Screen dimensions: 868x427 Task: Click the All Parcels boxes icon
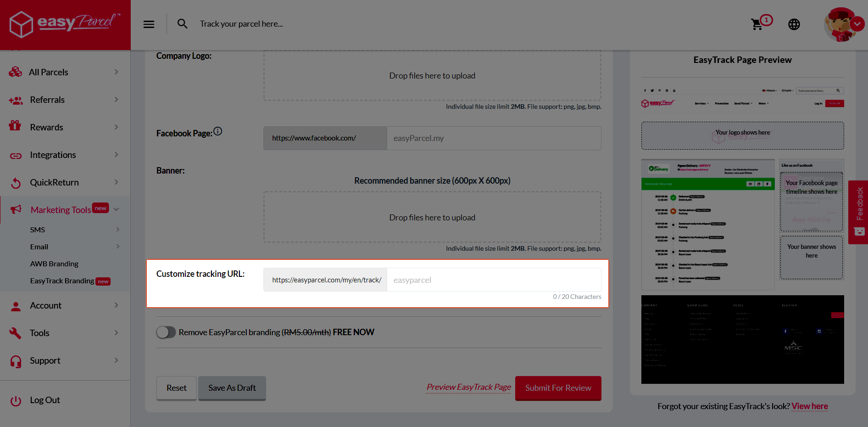16,72
